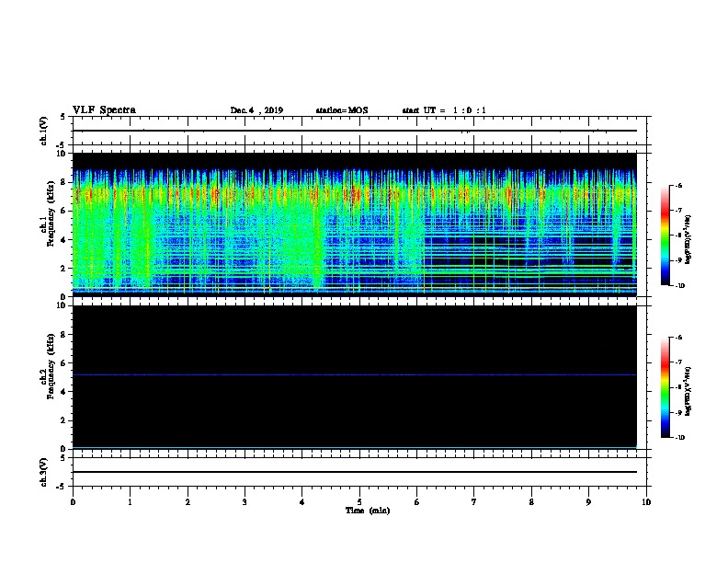Image resolution: width=728 pixels, height=563 pixels.
Task: Click the "VLF Spectra" plot title
Action: 104,110
